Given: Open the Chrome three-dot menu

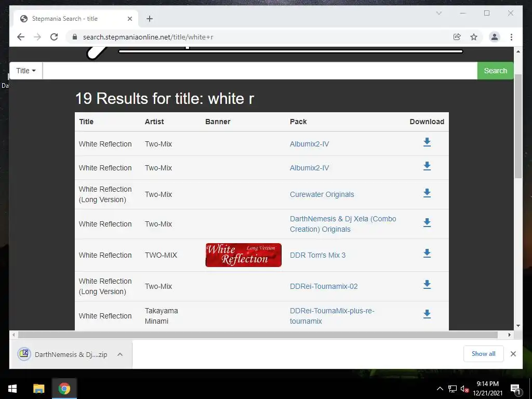Looking at the screenshot, I should (511, 37).
